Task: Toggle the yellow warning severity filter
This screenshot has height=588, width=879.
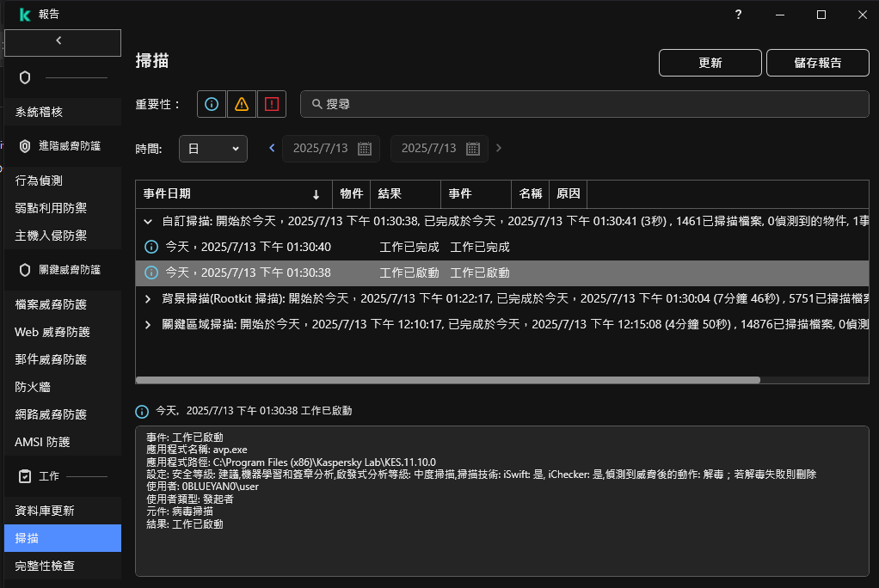Action: pos(242,104)
